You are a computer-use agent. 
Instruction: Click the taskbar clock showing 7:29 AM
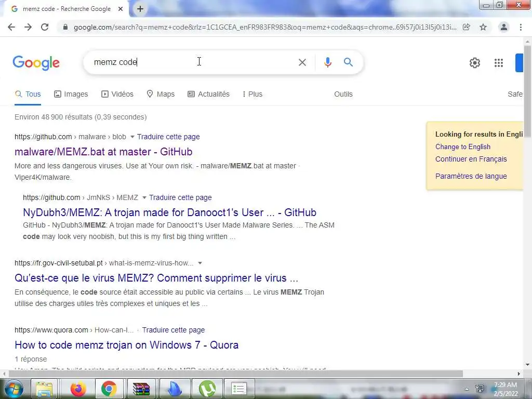tap(506, 389)
